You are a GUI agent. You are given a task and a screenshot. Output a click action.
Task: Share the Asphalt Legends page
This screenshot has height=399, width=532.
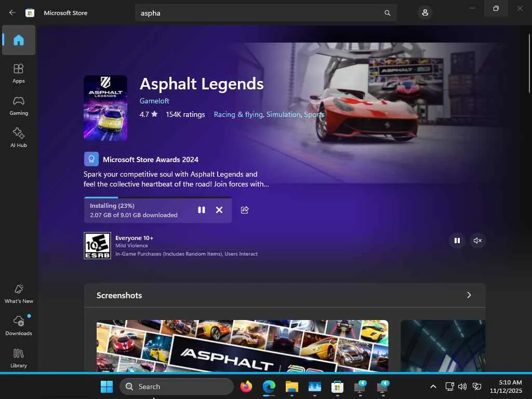coord(245,210)
